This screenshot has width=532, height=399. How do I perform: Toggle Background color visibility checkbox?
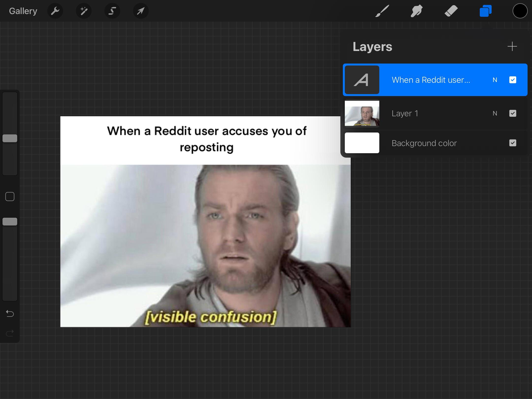(513, 143)
